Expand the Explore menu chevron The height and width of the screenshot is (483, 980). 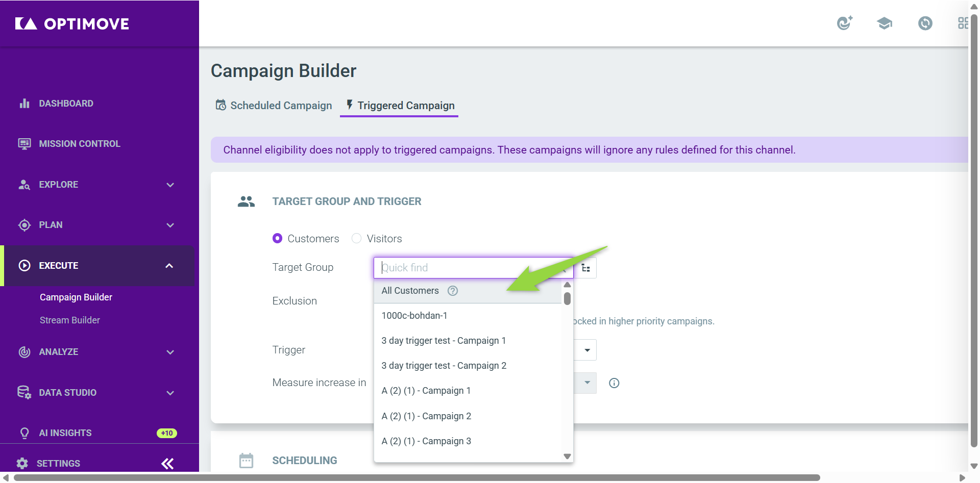pos(170,185)
